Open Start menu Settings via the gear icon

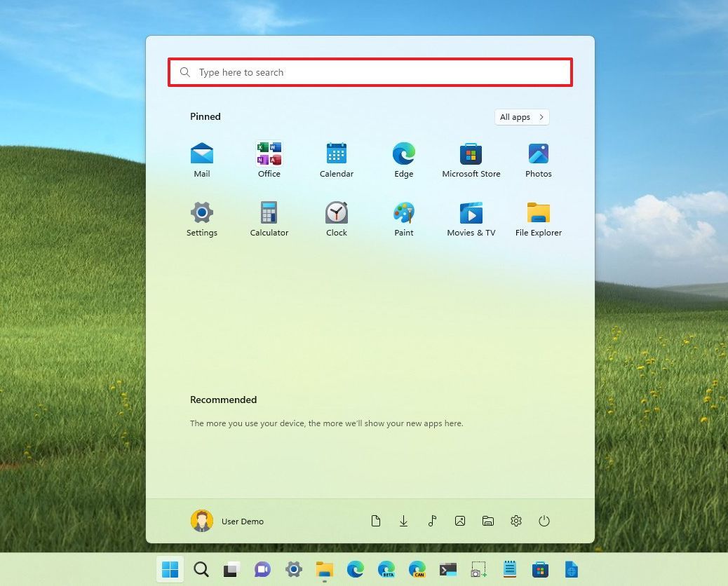click(516, 521)
